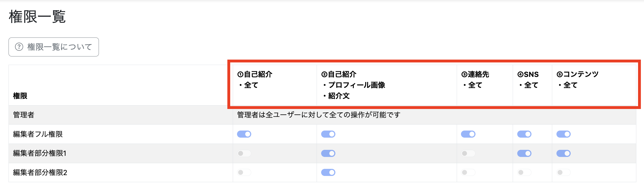The width and height of the screenshot is (644, 189).
Task: Click the question mark help icon
Action: tap(19, 47)
